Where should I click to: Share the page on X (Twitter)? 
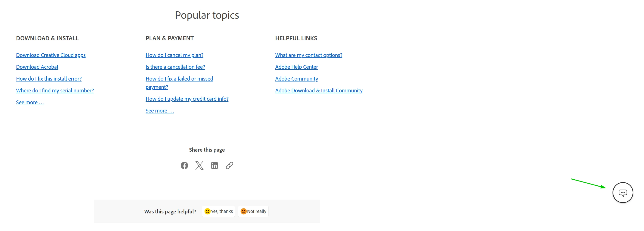(x=199, y=165)
